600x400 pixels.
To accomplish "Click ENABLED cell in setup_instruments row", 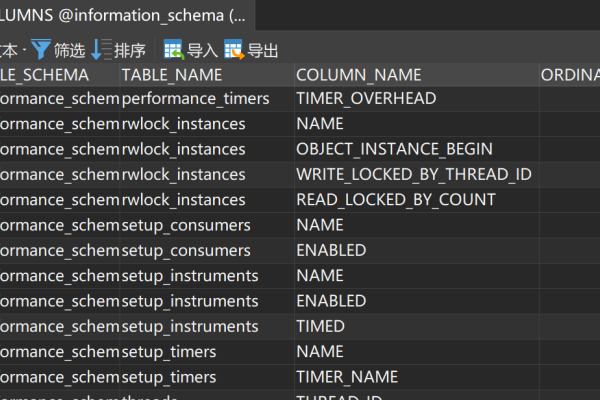I will [x=331, y=301].
